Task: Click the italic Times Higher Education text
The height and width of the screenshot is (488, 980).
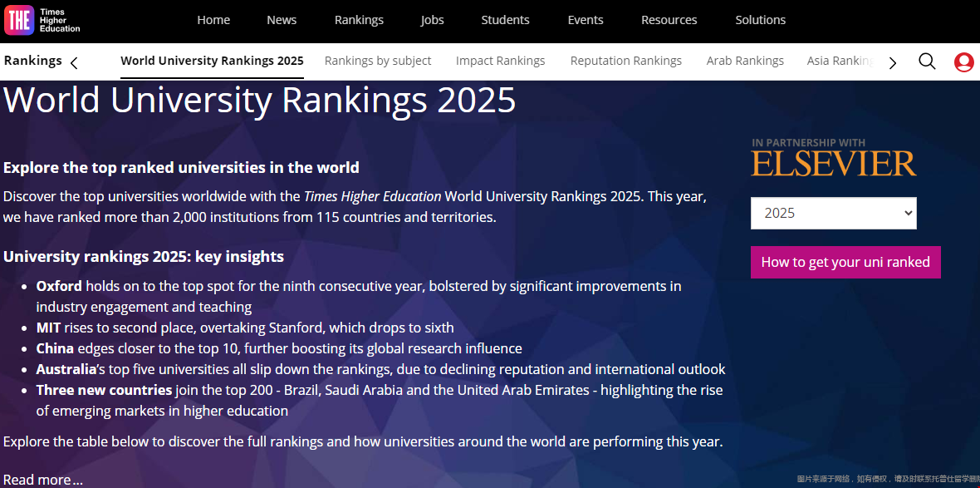Action: 373,196
